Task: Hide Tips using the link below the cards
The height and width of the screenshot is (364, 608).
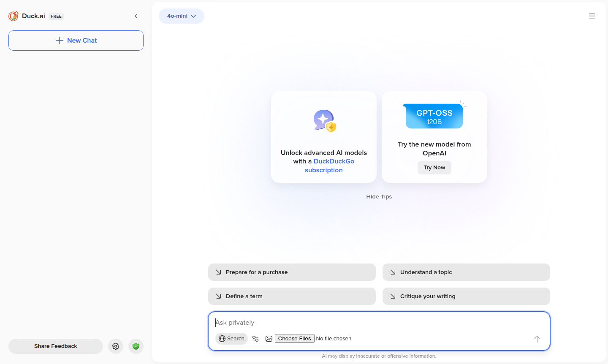Action: (379, 196)
